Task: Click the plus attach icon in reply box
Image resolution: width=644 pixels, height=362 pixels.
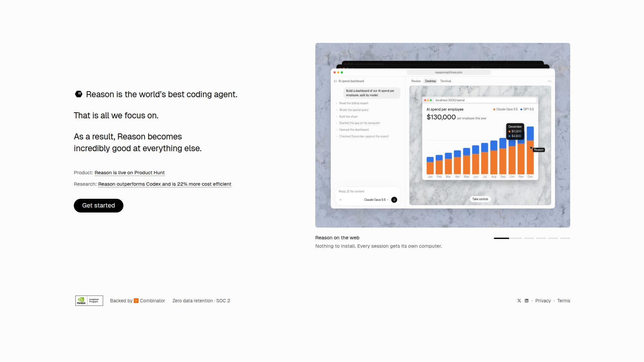Action: click(340, 200)
